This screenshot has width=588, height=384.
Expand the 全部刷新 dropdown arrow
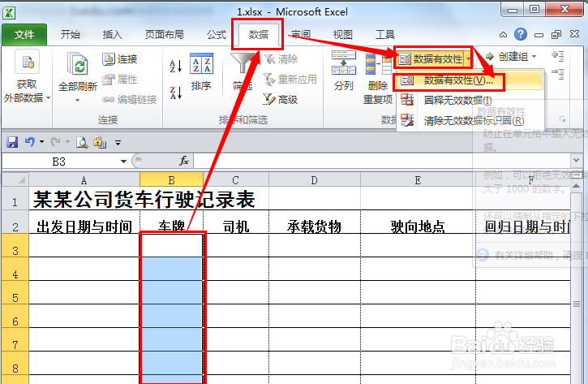78,100
